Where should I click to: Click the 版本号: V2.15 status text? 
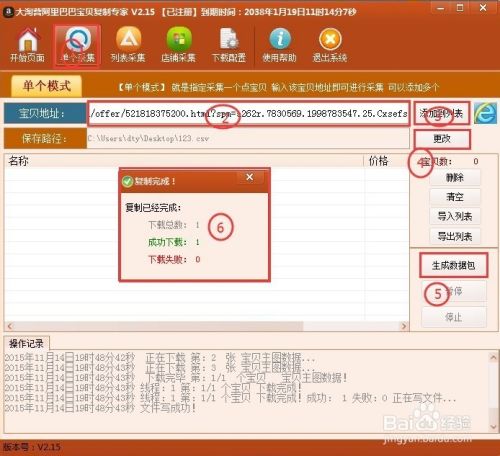[x=32, y=447]
